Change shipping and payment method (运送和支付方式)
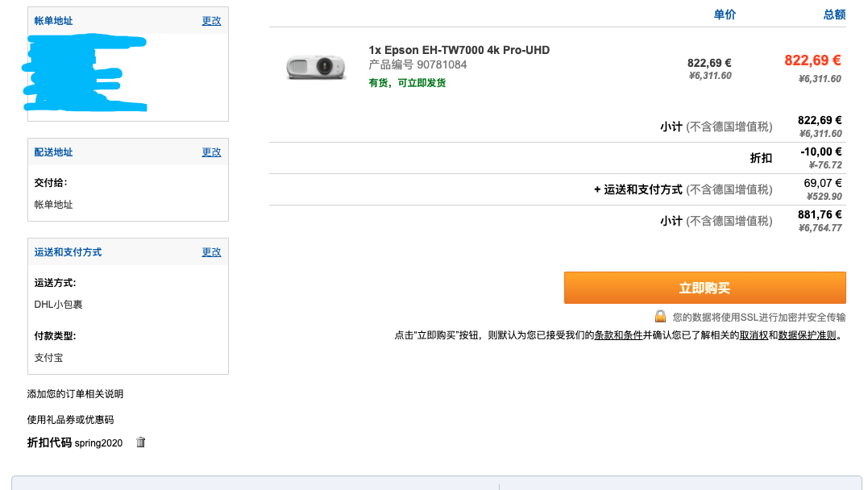The width and height of the screenshot is (868, 490). (211, 252)
